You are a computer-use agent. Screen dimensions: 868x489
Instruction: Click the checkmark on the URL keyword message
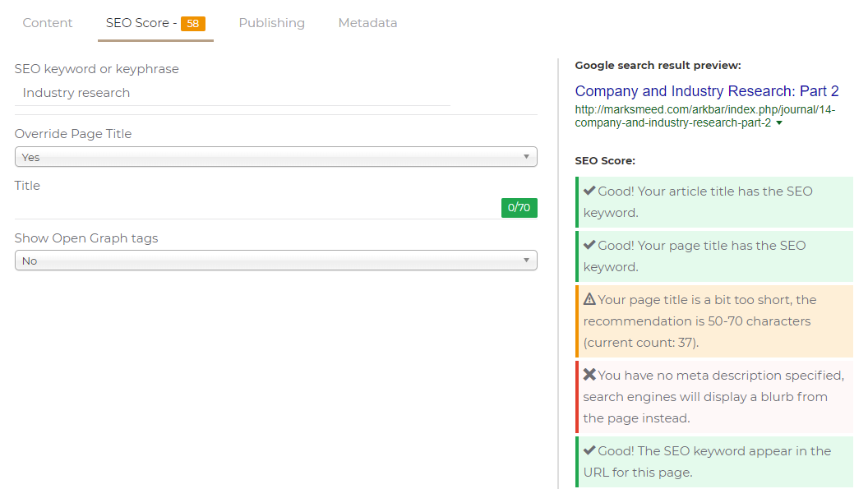click(589, 450)
